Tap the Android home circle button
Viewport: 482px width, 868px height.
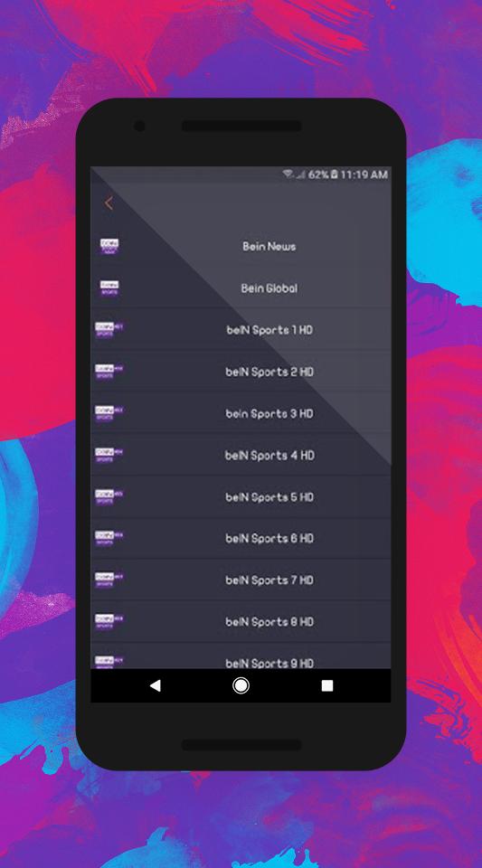(x=241, y=686)
